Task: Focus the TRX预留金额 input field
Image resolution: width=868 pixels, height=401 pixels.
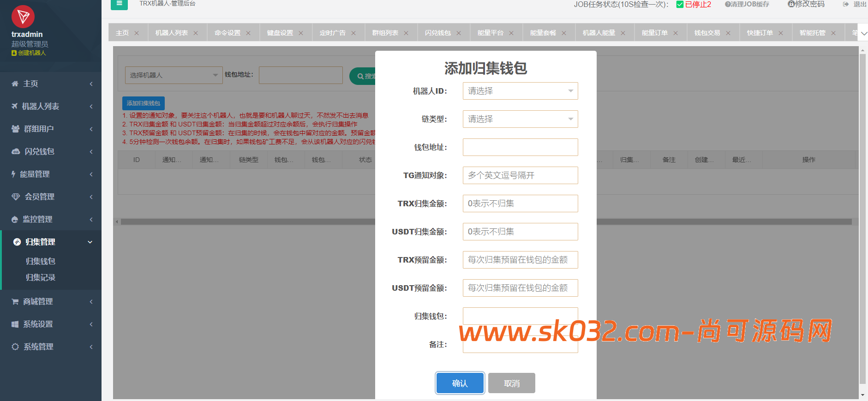Action: pos(521,260)
